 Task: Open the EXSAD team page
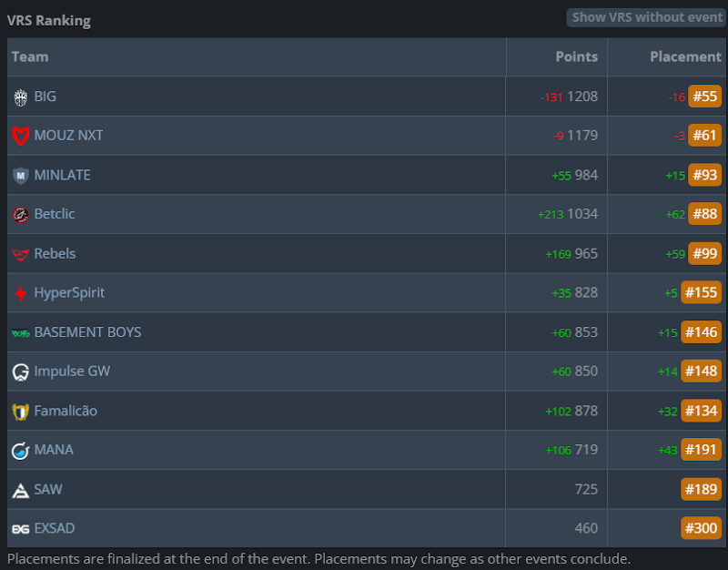coord(55,528)
